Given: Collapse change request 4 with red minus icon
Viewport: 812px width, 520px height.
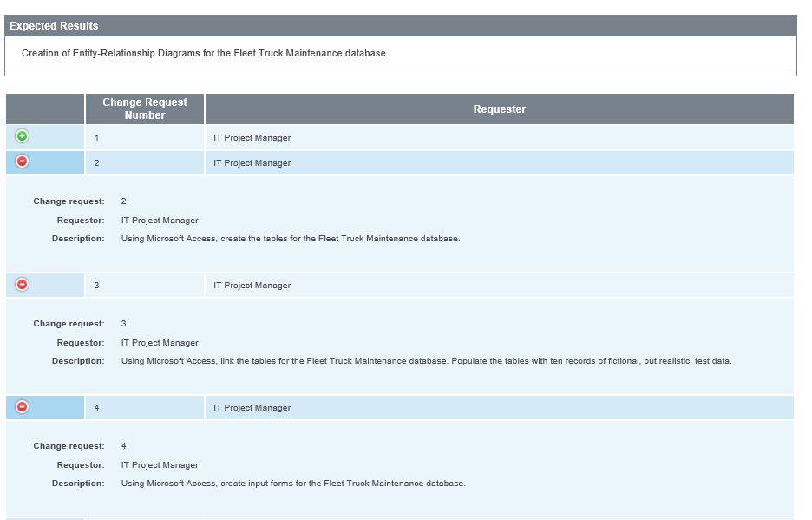Looking at the screenshot, I should coord(22,407).
